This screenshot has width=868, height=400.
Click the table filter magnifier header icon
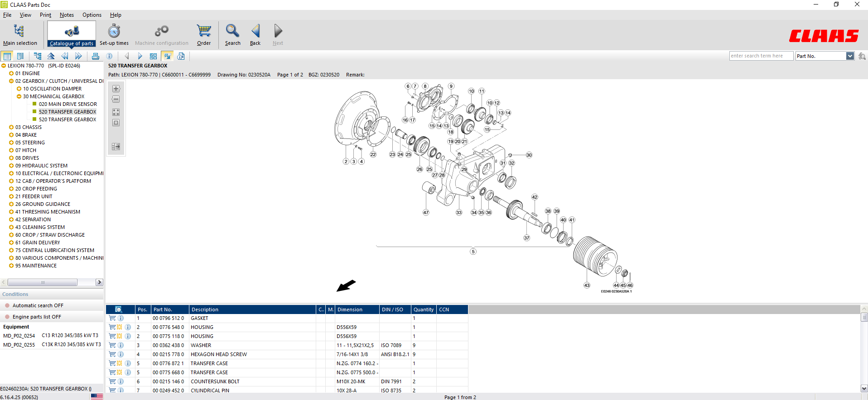point(119,310)
